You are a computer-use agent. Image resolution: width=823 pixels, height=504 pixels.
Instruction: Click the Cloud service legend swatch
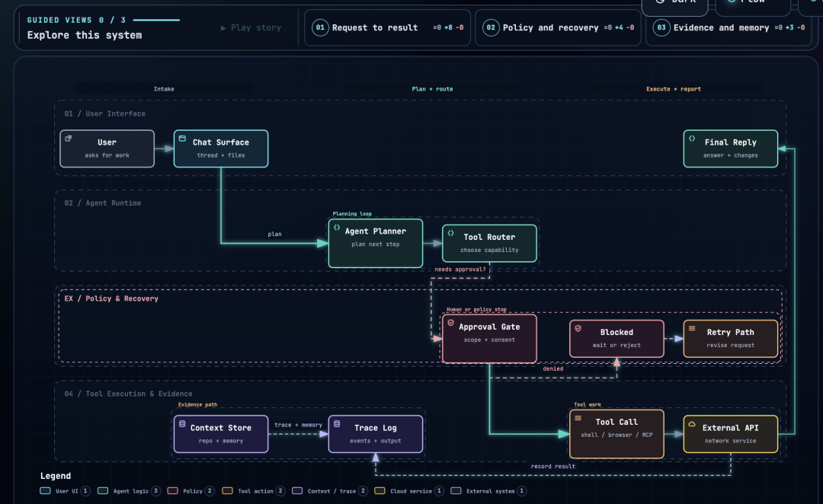pos(379,491)
